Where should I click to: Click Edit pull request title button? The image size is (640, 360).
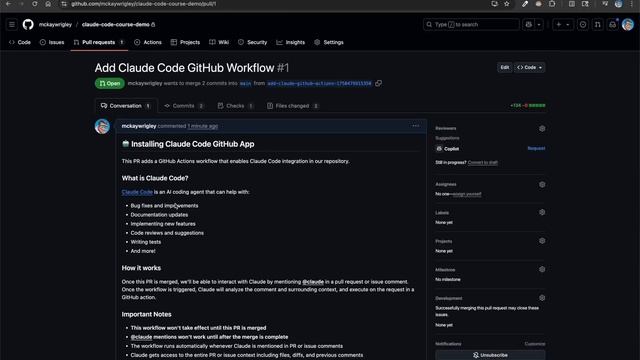[x=505, y=67]
